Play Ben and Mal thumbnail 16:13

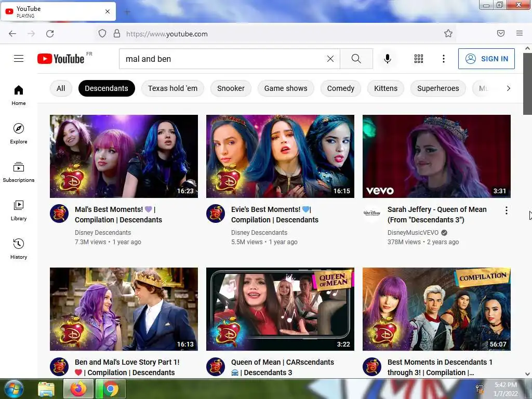tap(124, 309)
